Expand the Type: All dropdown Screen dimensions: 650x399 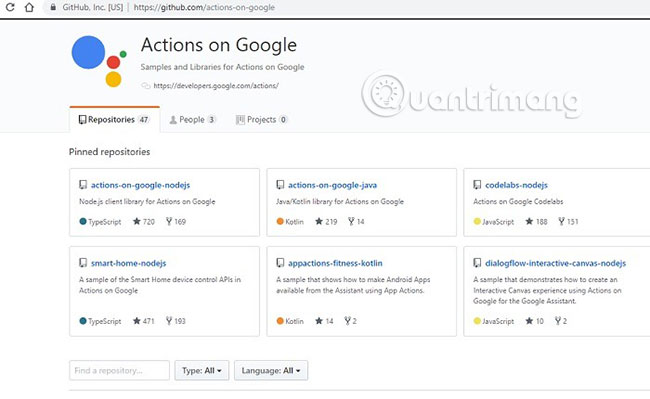(x=202, y=370)
